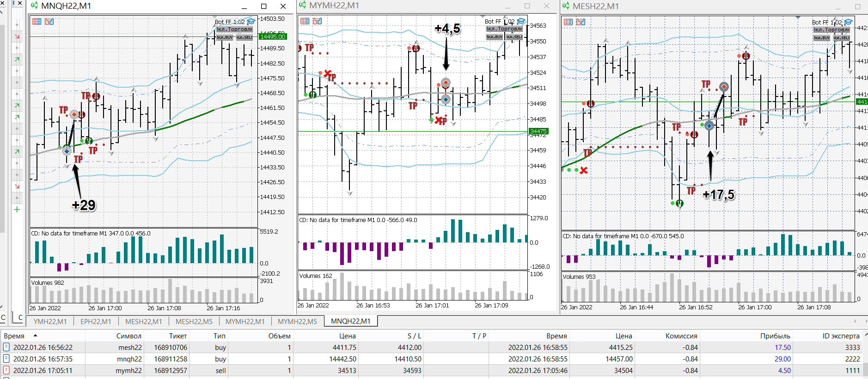
Task: Click the Bot FF 1.02 label on MNQH22
Action: click(230, 22)
